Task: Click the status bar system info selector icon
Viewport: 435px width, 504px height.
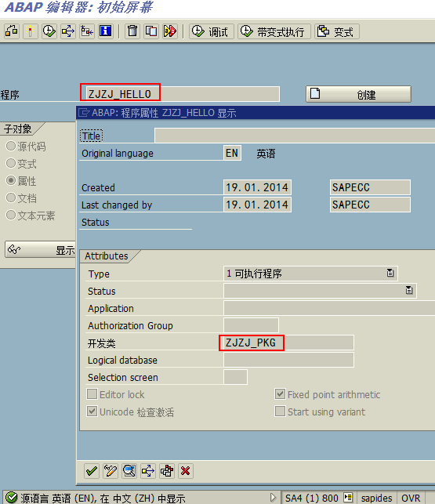Action: (348, 498)
